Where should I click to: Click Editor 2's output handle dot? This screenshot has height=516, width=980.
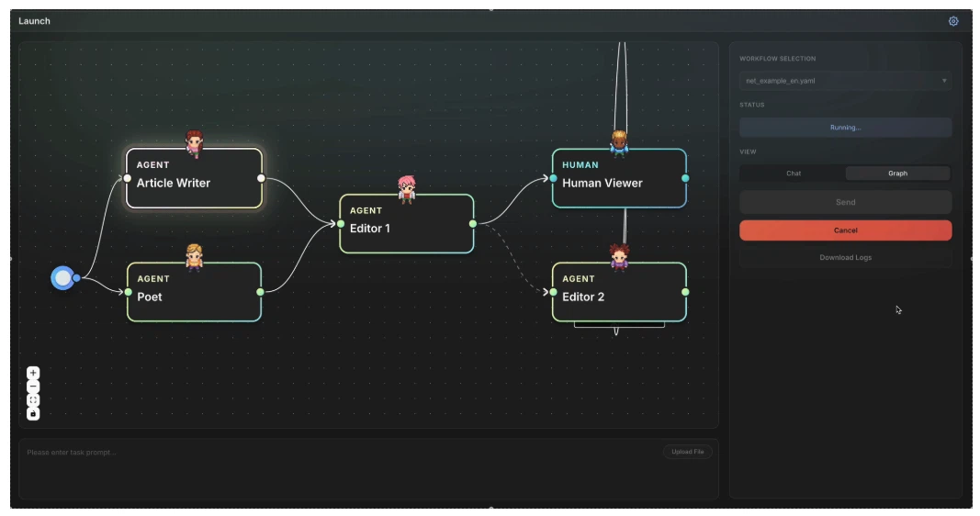[x=685, y=292]
